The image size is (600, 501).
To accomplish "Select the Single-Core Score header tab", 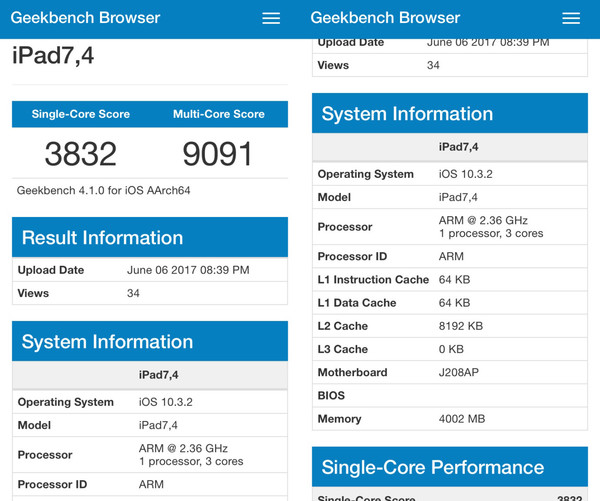I will click(x=81, y=114).
